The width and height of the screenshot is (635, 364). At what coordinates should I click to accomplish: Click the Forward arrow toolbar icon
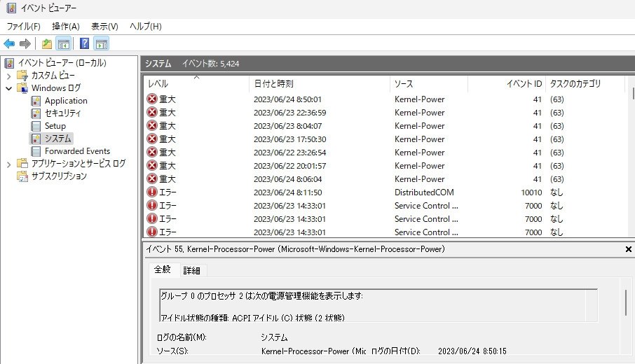click(x=25, y=43)
